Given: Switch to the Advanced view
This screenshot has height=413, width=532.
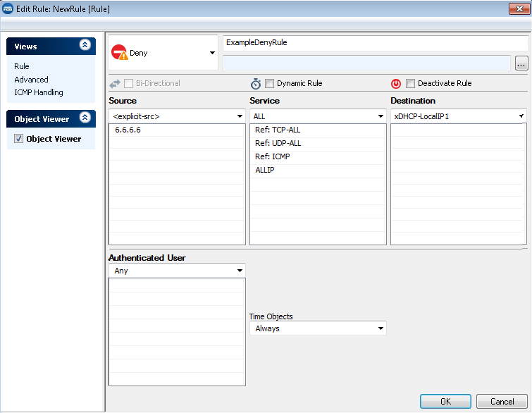Looking at the screenshot, I should click(x=31, y=80).
